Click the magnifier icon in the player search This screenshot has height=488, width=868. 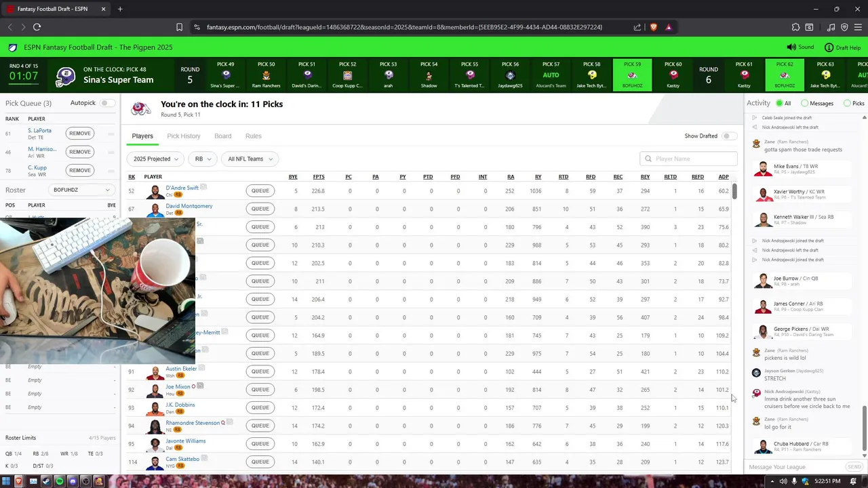point(649,159)
